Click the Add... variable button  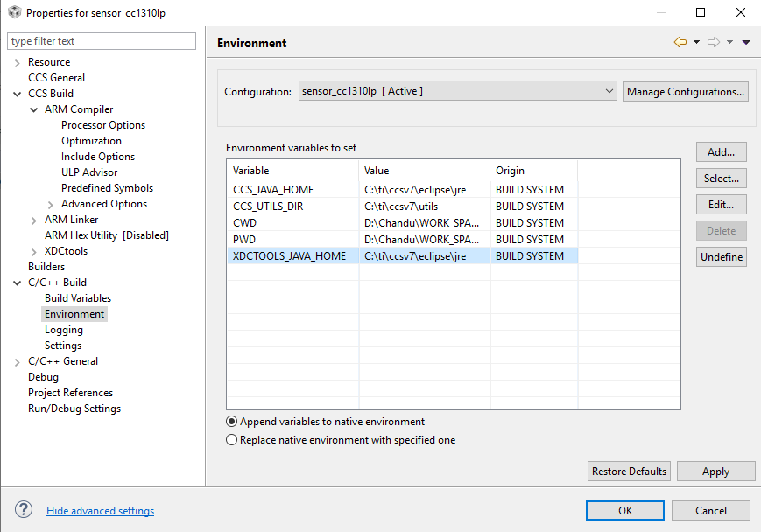tap(721, 152)
